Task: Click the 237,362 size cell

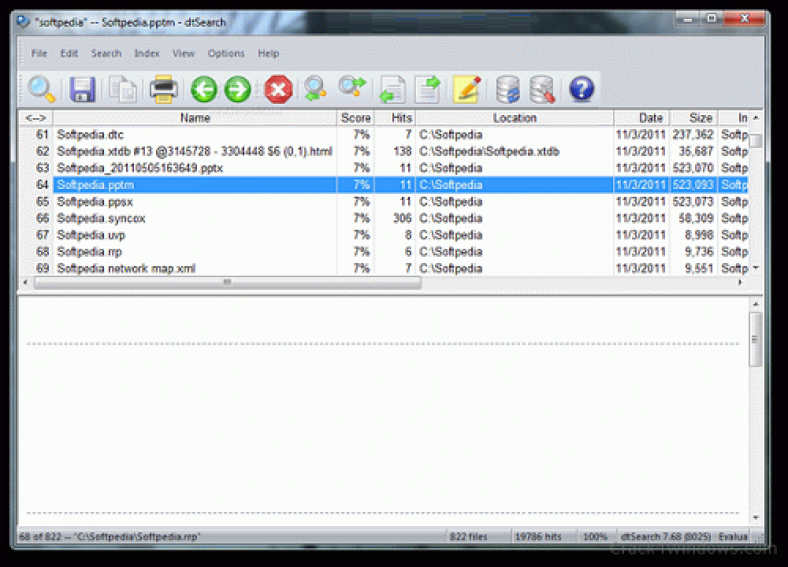Action: point(693,135)
